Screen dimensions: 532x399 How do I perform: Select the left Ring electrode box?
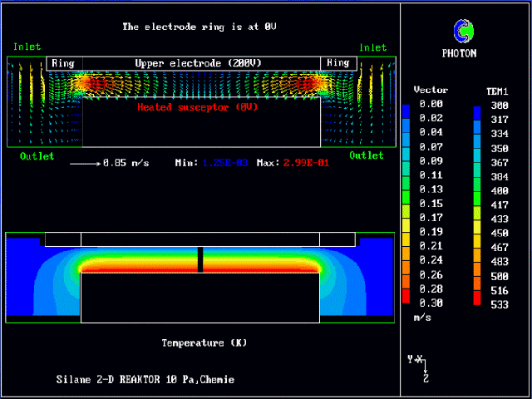tap(63, 63)
